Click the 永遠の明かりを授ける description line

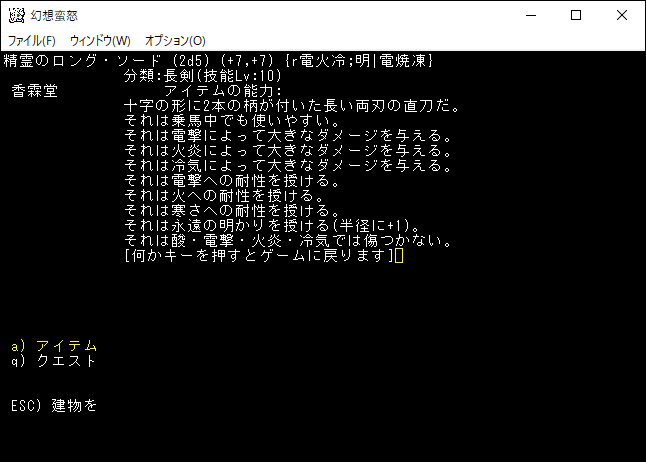pos(272,226)
